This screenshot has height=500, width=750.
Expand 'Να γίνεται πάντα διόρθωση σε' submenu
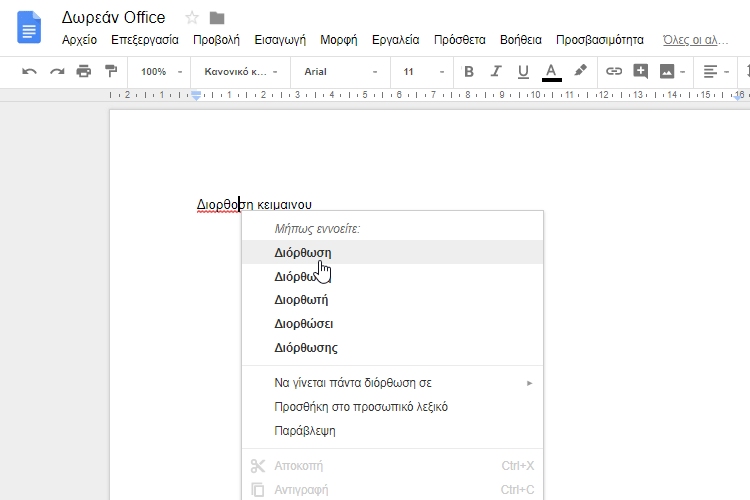tap(392, 383)
